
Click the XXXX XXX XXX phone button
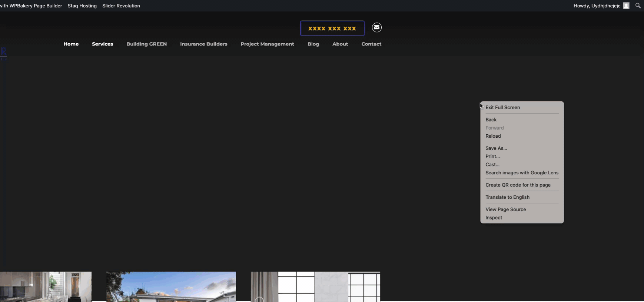click(x=332, y=28)
